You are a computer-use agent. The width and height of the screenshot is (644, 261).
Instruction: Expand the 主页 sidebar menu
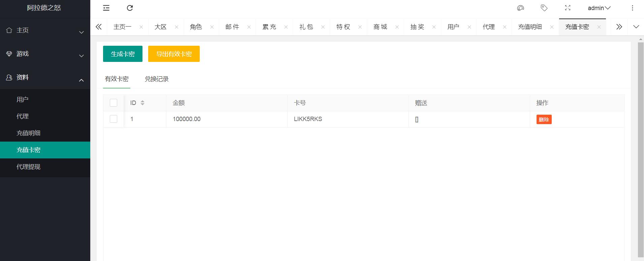pos(45,31)
